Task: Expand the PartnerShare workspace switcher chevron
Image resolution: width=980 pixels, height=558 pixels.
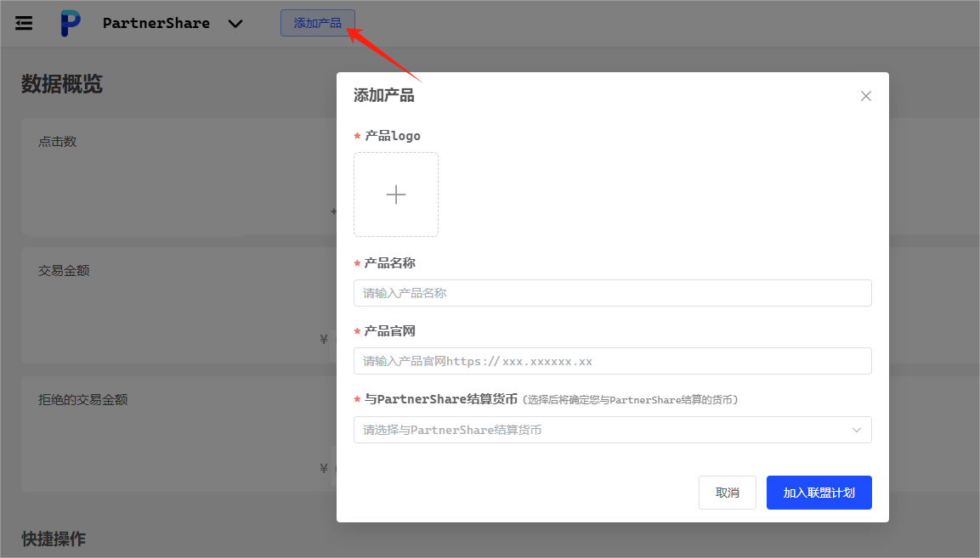Action: point(235,24)
